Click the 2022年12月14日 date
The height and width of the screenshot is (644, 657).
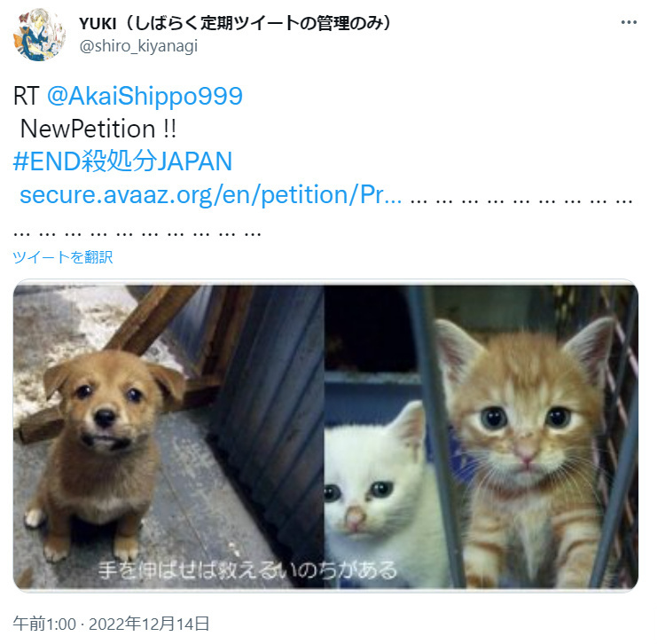(149, 624)
